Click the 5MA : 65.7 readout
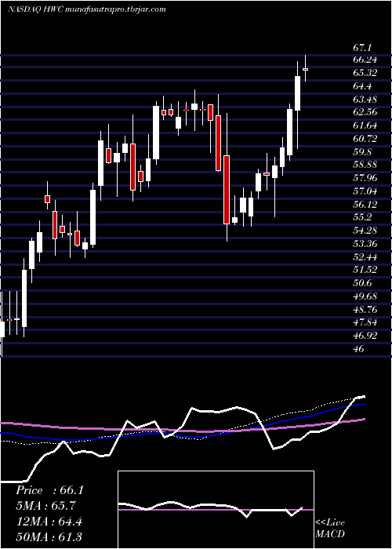 pos(45,506)
